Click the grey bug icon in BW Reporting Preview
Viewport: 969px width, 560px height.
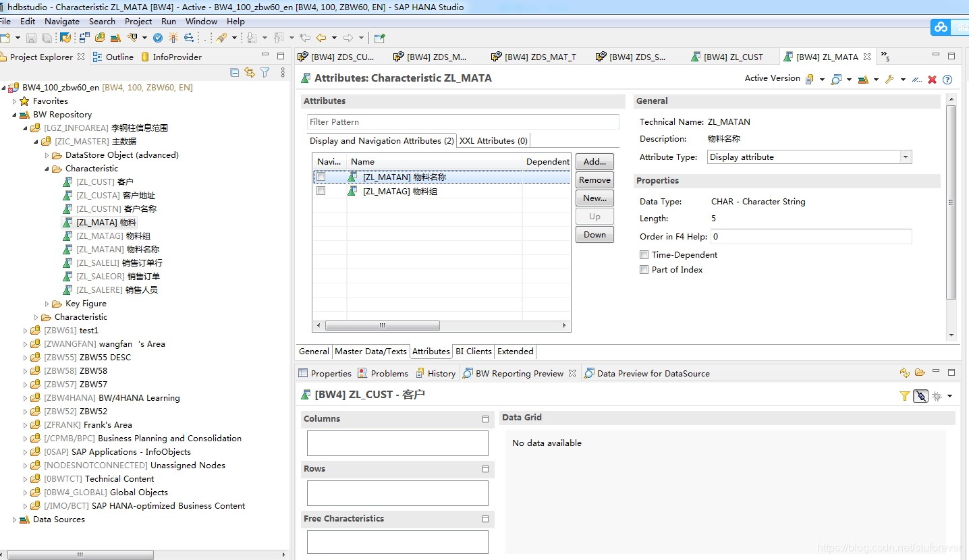click(x=937, y=396)
